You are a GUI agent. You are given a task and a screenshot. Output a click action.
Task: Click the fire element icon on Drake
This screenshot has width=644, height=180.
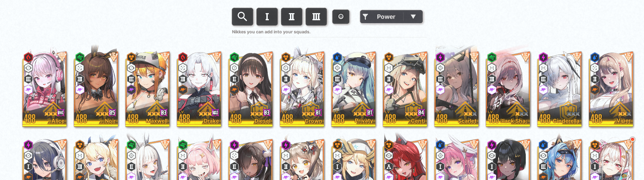pos(183,57)
